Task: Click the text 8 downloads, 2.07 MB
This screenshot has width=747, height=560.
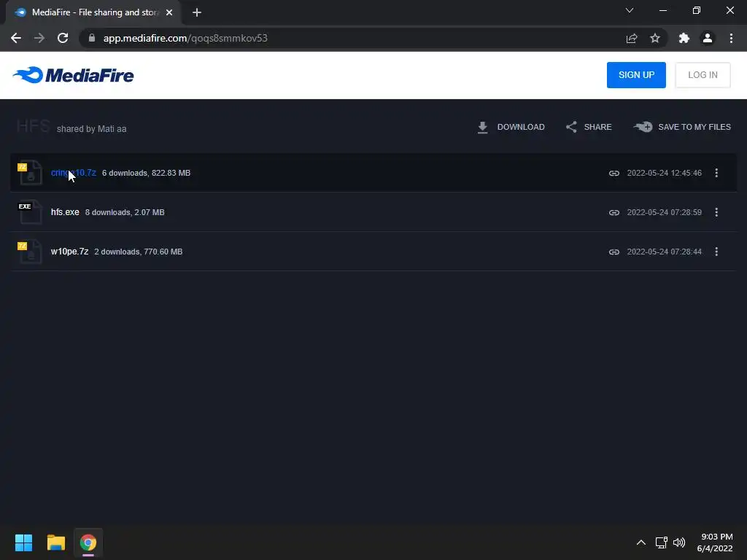Action: coord(125,212)
